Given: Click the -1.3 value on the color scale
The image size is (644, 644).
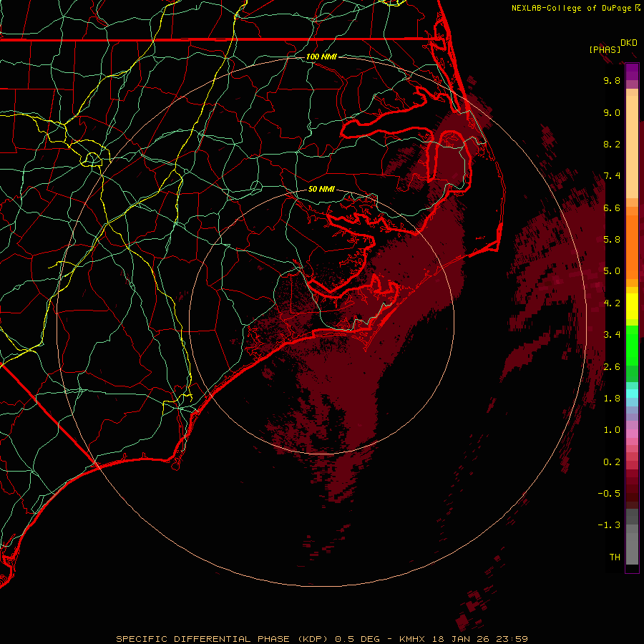Looking at the screenshot, I should click(609, 525).
